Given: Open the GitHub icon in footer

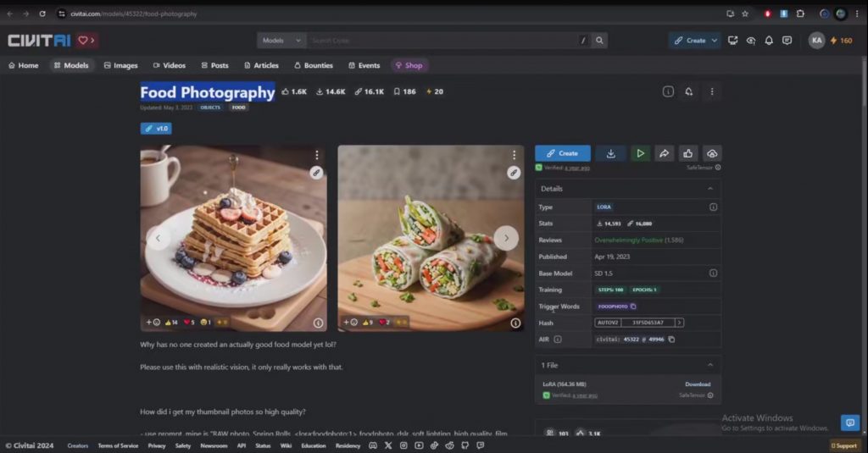Looking at the screenshot, I should click(x=465, y=446).
